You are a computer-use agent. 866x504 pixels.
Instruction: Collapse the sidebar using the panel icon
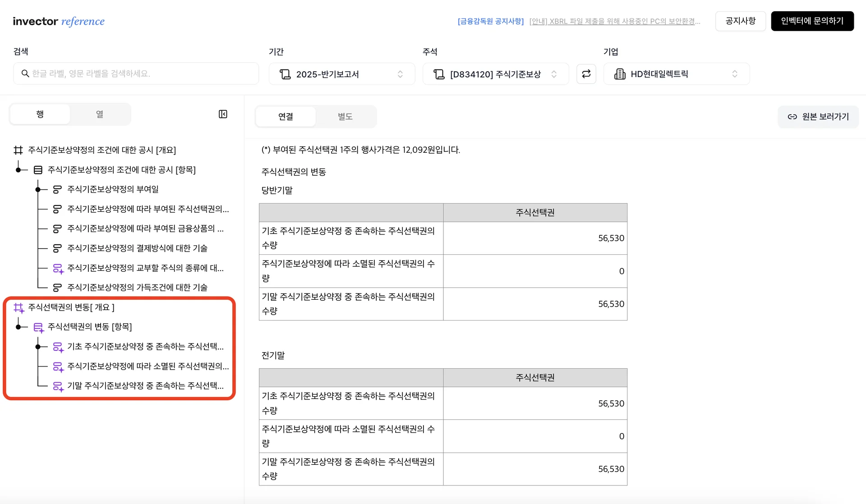click(x=223, y=114)
